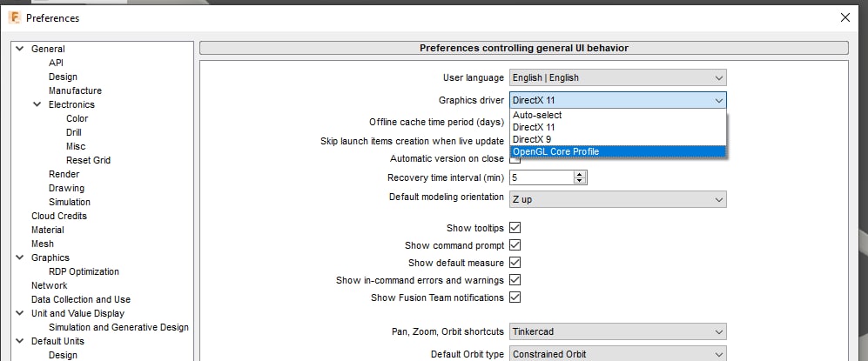The image size is (868, 361).
Task: Open the Render preferences
Action: tap(64, 174)
